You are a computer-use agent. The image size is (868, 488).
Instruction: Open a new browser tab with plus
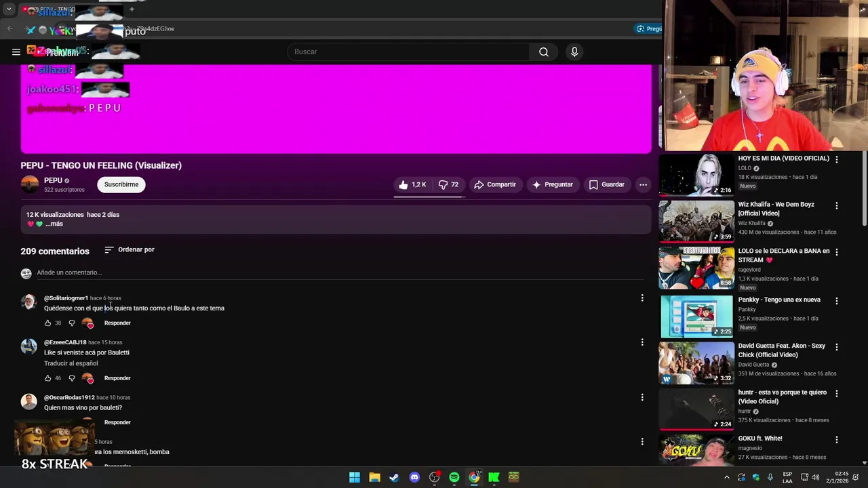tap(132, 9)
